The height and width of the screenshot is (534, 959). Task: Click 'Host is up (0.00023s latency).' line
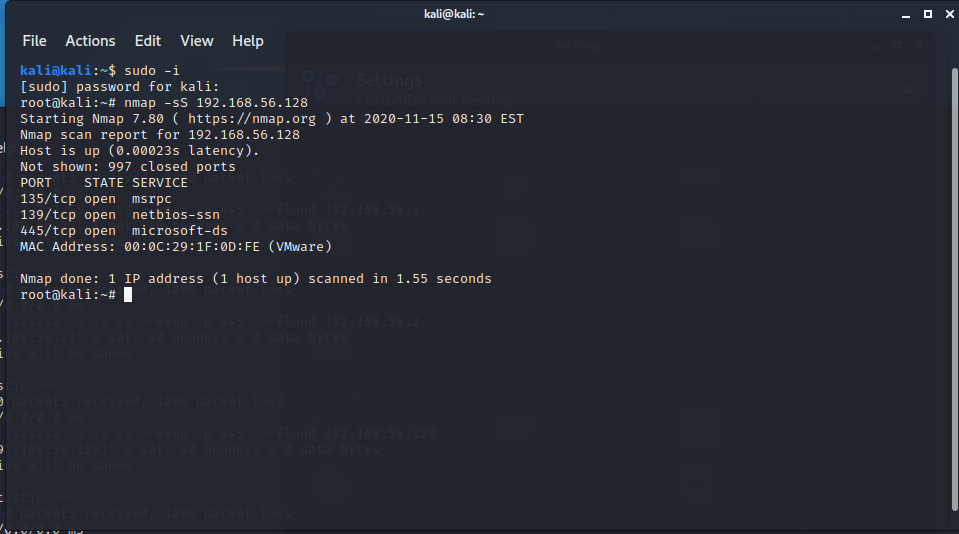coord(139,150)
